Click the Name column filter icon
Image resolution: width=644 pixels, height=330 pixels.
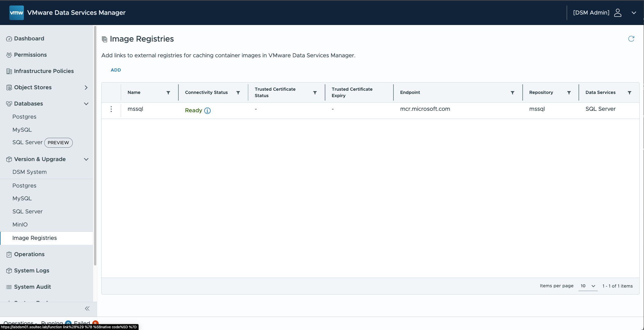168,92
